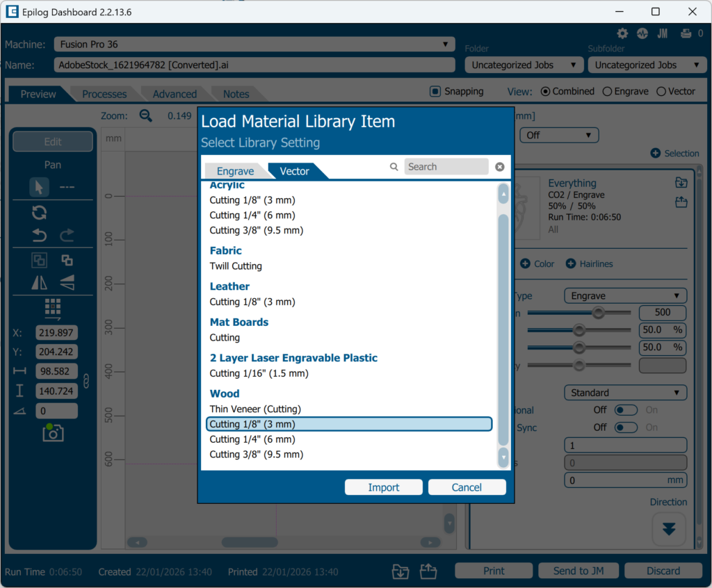Open the JM job manager icon
Screen dimensions: 712x588
pyautogui.click(x=663, y=33)
